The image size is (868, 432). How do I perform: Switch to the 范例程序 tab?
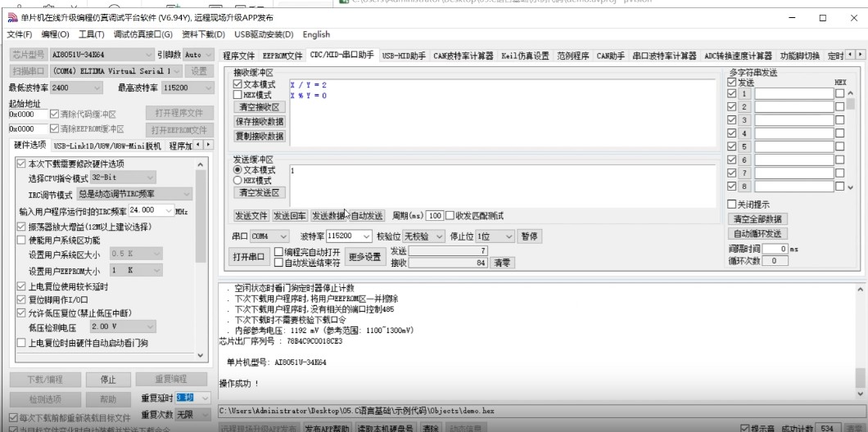(573, 56)
